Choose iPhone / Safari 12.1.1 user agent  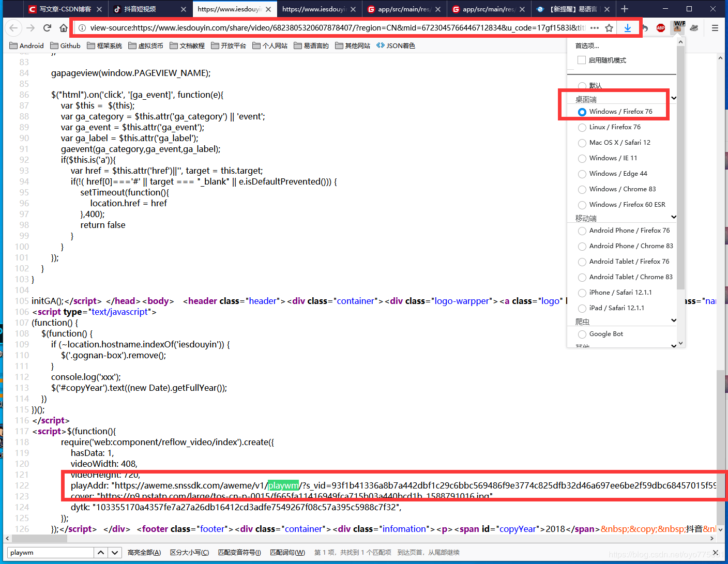582,293
